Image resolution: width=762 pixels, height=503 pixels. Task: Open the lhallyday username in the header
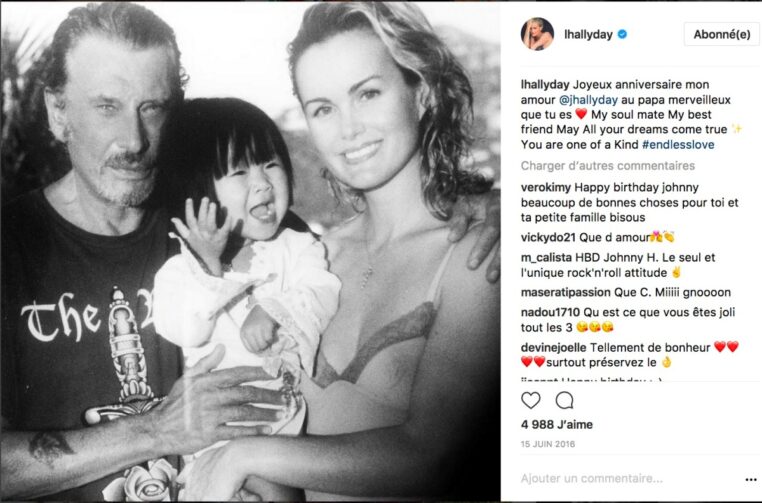(x=588, y=34)
